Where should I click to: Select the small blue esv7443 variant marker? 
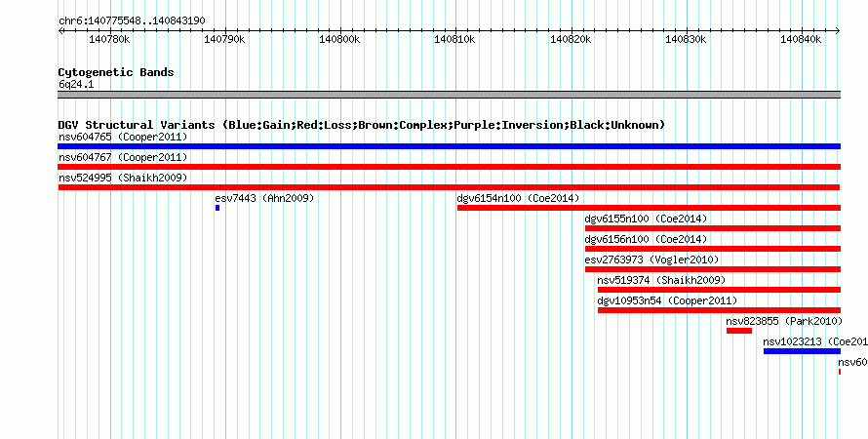pos(217,208)
